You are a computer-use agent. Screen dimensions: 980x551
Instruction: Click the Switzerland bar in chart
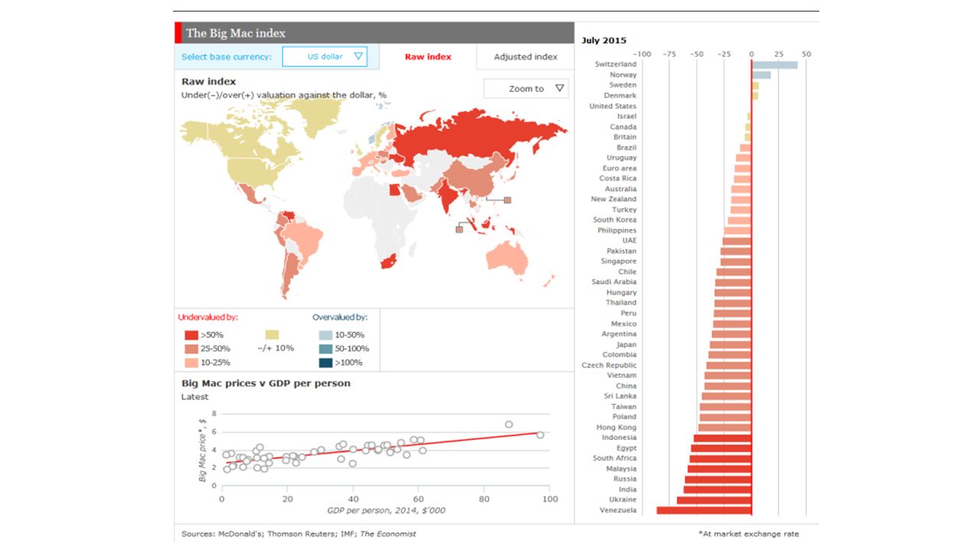(x=775, y=64)
